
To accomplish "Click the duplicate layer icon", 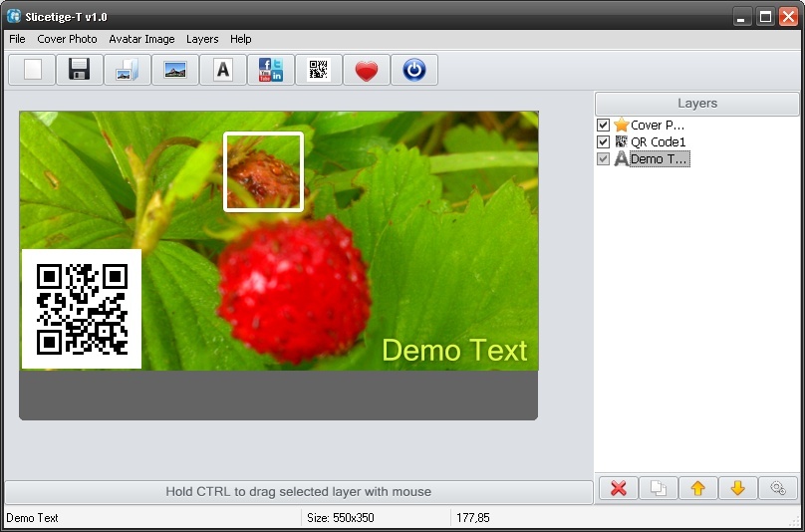I will [659, 488].
